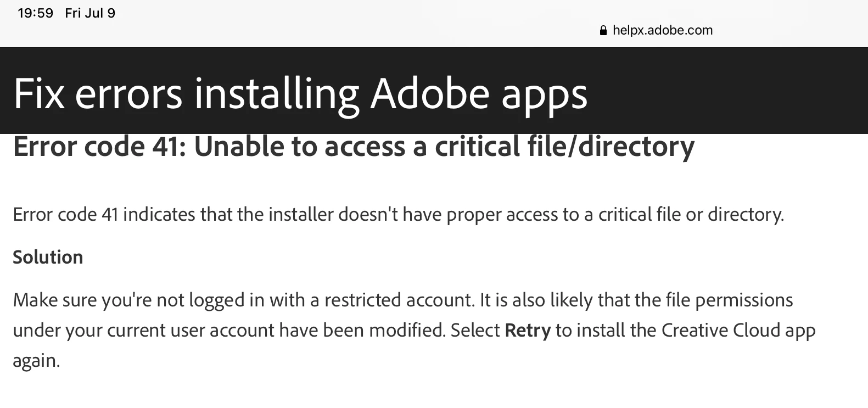Tap the Fri Jul 9 date
Screen dimensions: 868x408
(90, 13)
